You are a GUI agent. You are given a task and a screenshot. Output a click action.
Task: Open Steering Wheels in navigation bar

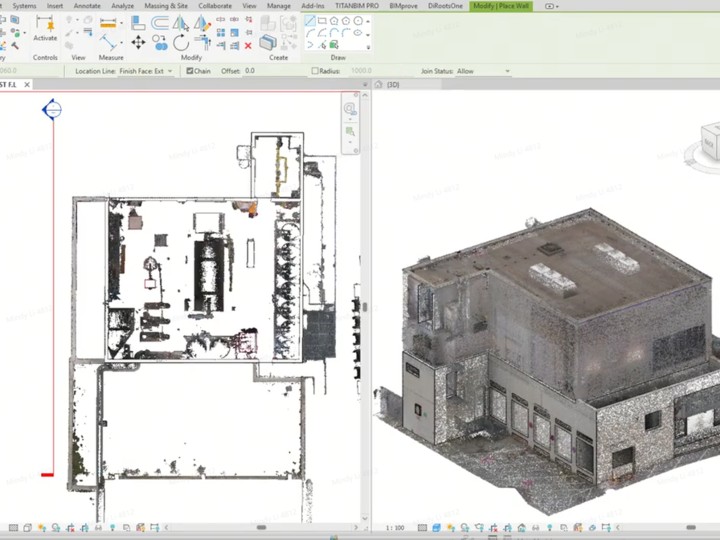(349, 109)
